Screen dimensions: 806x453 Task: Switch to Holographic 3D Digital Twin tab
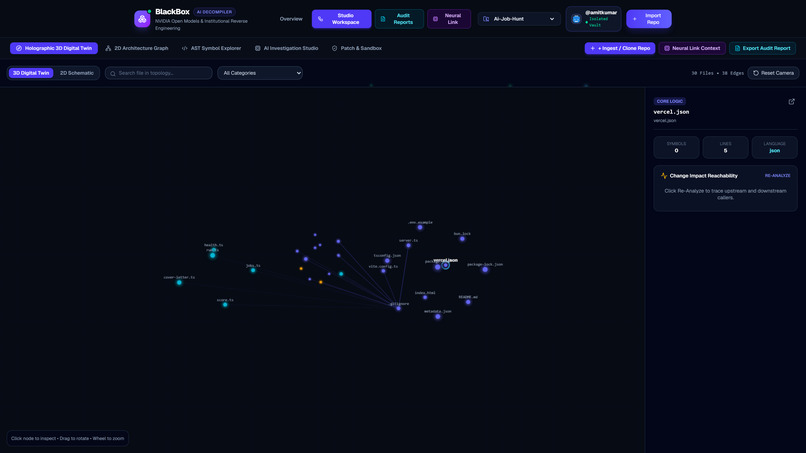(x=54, y=48)
